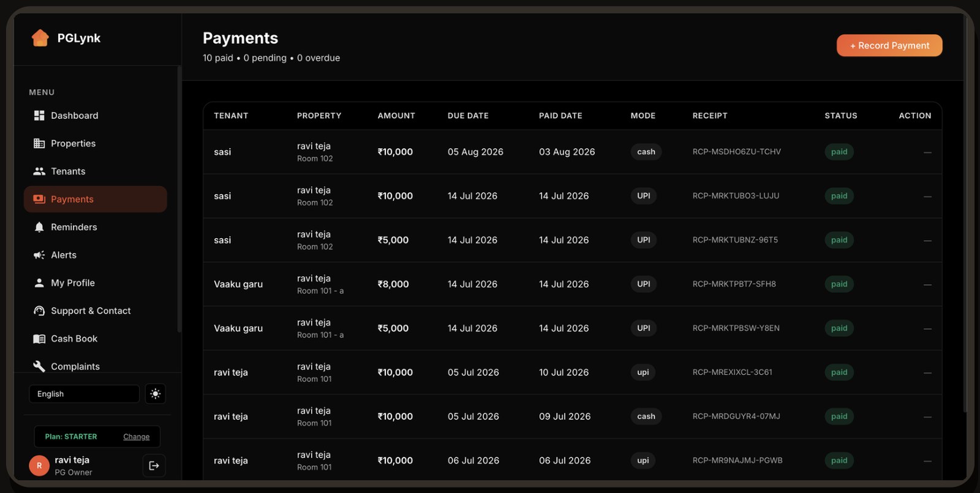980x493 pixels.
Task: Click the STATUS column header
Action: (x=841, y=116)
